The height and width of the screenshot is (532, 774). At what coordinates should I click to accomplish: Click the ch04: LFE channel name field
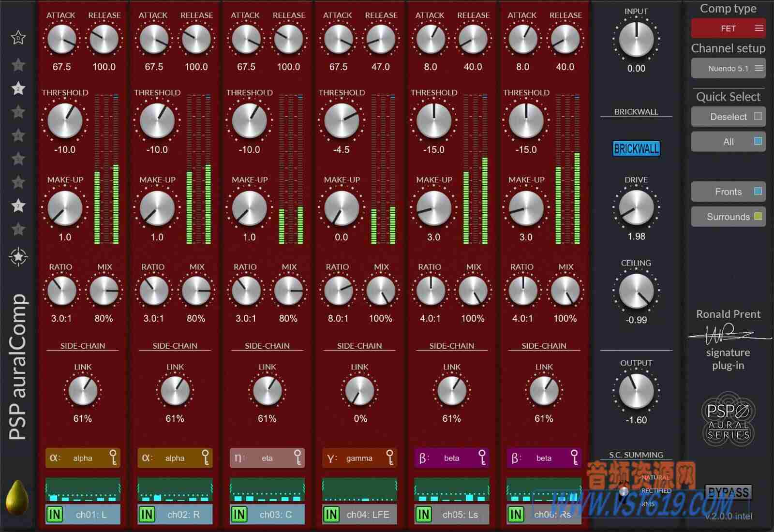368,515
